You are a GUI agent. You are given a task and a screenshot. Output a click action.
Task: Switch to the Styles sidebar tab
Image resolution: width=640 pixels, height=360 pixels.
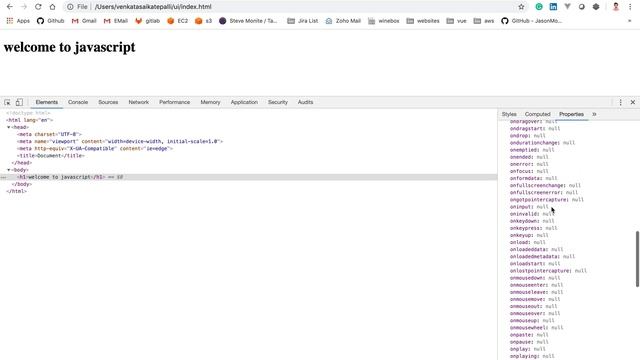click(x=509, y=114)
